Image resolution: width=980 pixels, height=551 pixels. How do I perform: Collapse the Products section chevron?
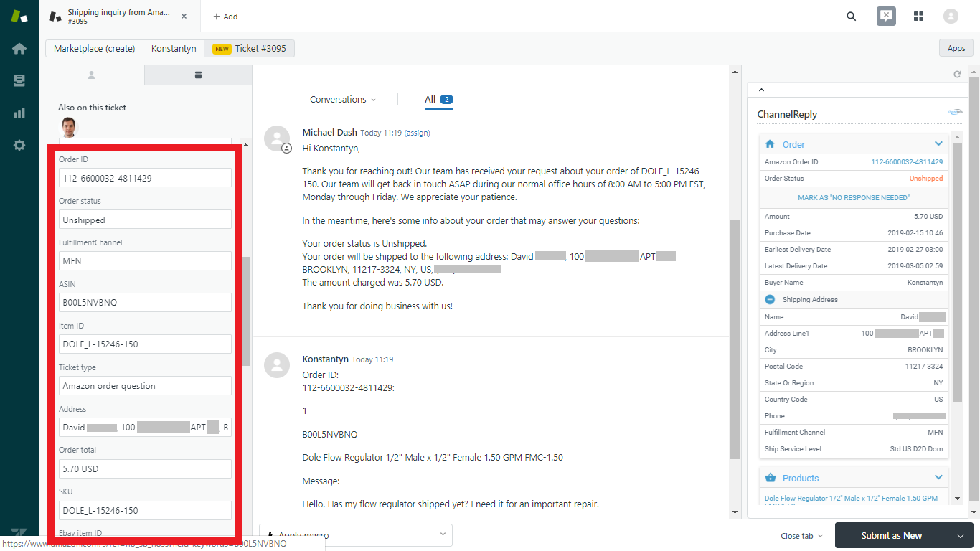(938, 478)
